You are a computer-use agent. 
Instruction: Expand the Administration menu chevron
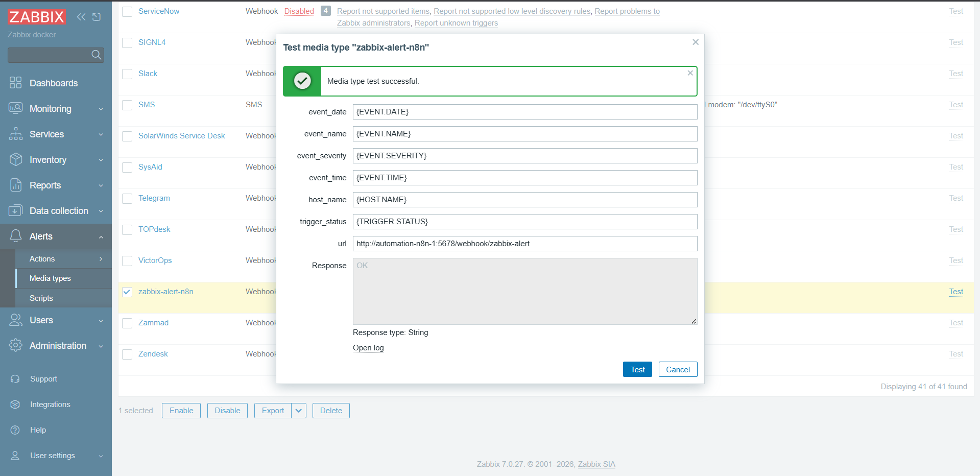[x=101, y=346]
